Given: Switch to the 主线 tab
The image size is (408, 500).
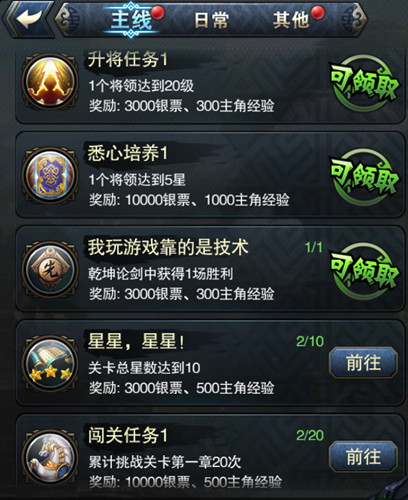Looking at the screenshot, I should (131, 20).
